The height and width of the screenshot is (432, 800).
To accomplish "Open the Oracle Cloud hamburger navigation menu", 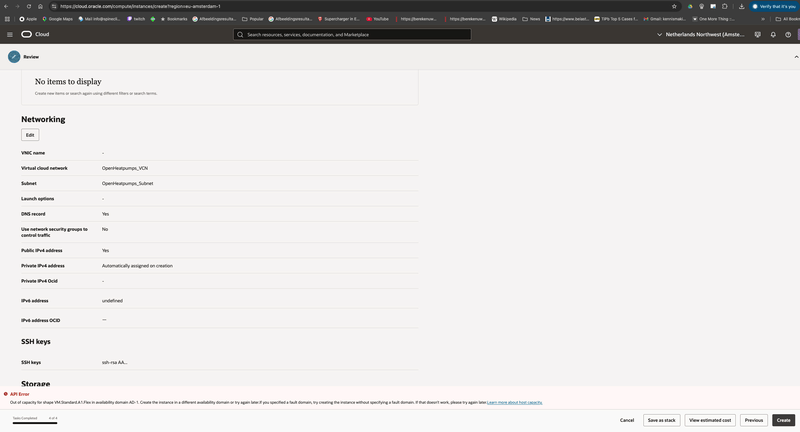I will (10, 34).
